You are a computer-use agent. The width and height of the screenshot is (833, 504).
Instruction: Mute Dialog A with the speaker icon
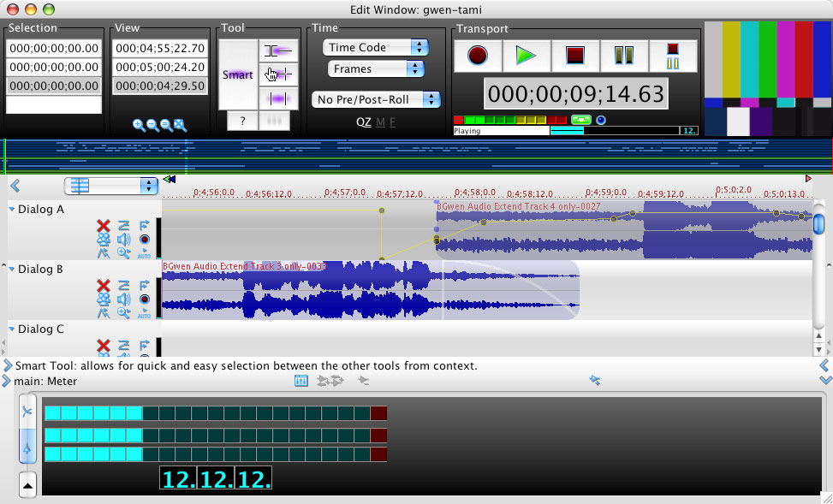pyautogui.click(x=124, y=240)
